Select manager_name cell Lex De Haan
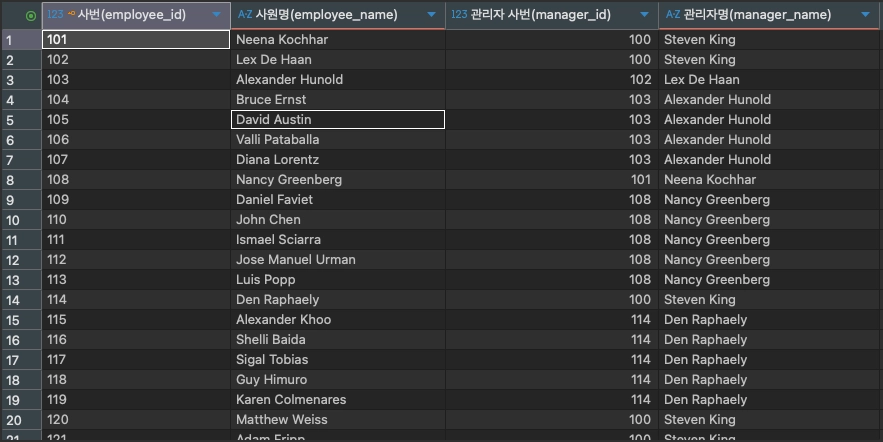 tap(771, 79)
